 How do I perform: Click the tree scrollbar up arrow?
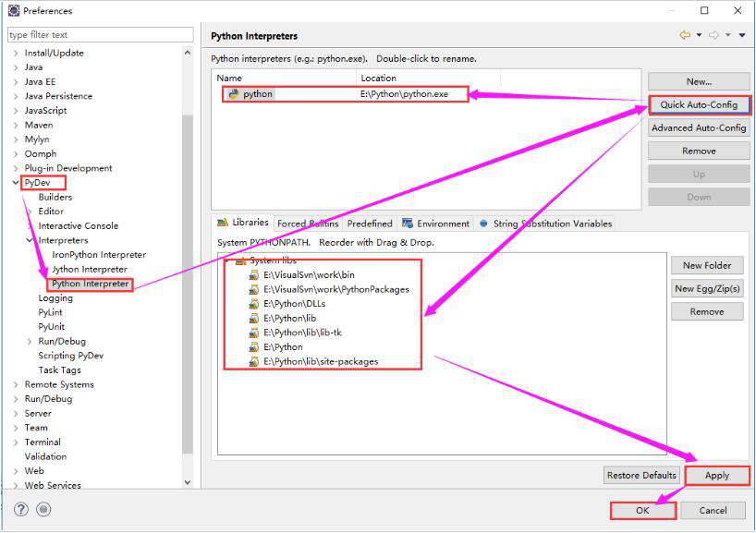187,52
